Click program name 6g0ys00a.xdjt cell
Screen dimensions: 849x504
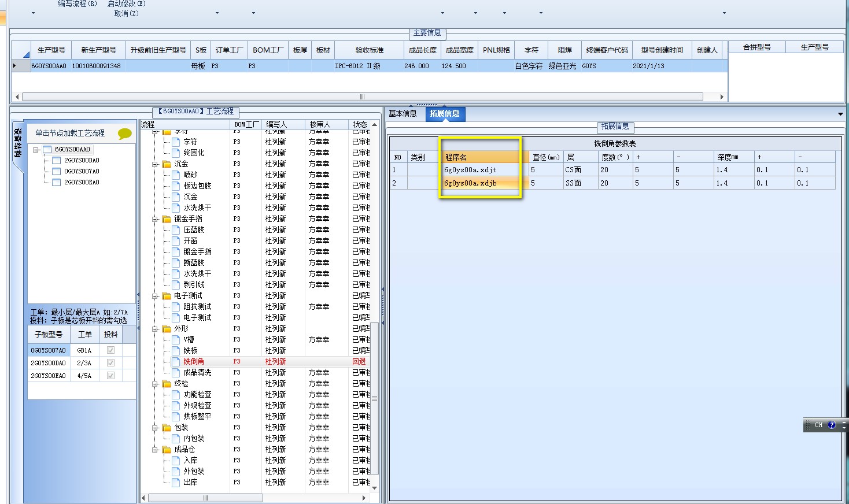click(485, 170)
